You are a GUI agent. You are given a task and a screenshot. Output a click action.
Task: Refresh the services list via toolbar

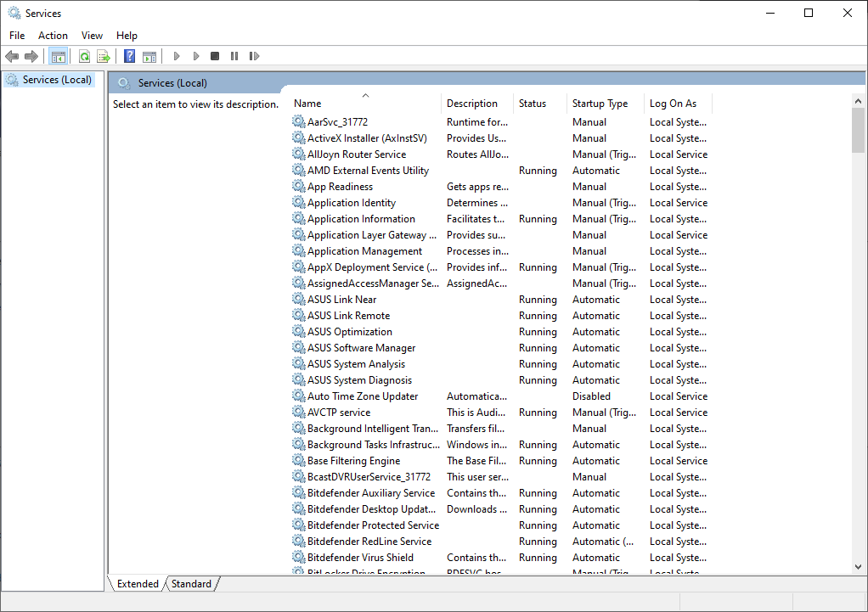click(x=84, y=56)
